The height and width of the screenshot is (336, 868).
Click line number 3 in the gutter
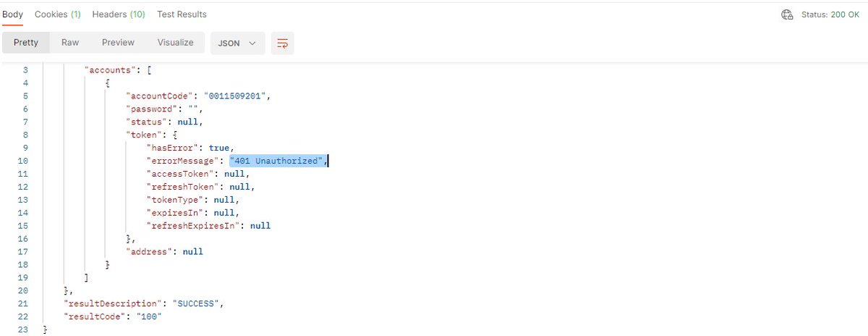click(x=27, y=70)
